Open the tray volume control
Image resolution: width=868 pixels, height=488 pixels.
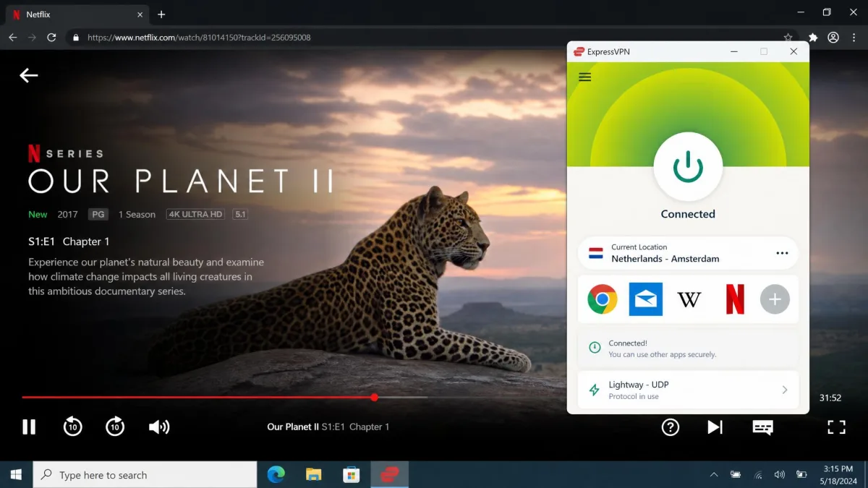pyautogui.click(x=780, y=475)
